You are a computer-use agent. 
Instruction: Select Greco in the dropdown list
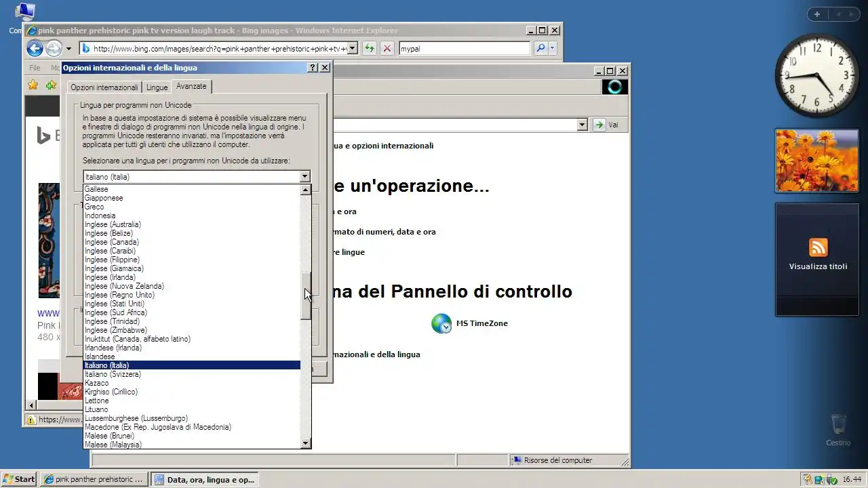click(192, 207)
